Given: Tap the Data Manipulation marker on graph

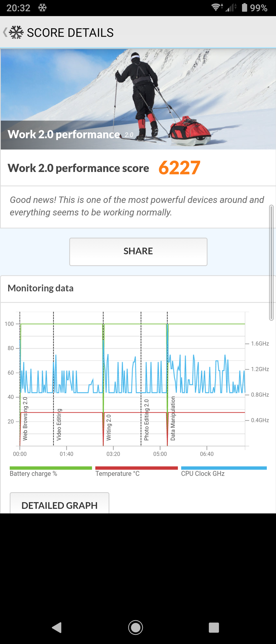Looking at the screenshot, I should click(x=173, y=418).
